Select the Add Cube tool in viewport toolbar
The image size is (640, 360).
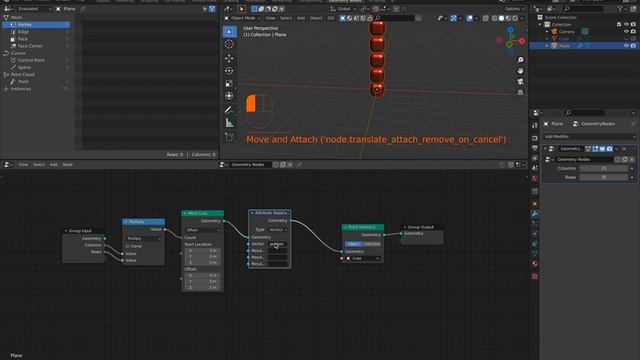coord(229,137)
